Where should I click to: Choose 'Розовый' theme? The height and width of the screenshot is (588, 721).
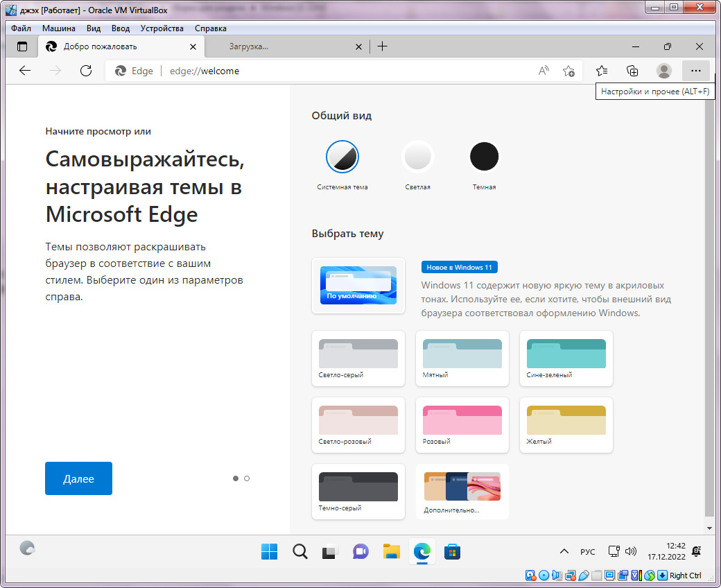[x=462, y=425]
